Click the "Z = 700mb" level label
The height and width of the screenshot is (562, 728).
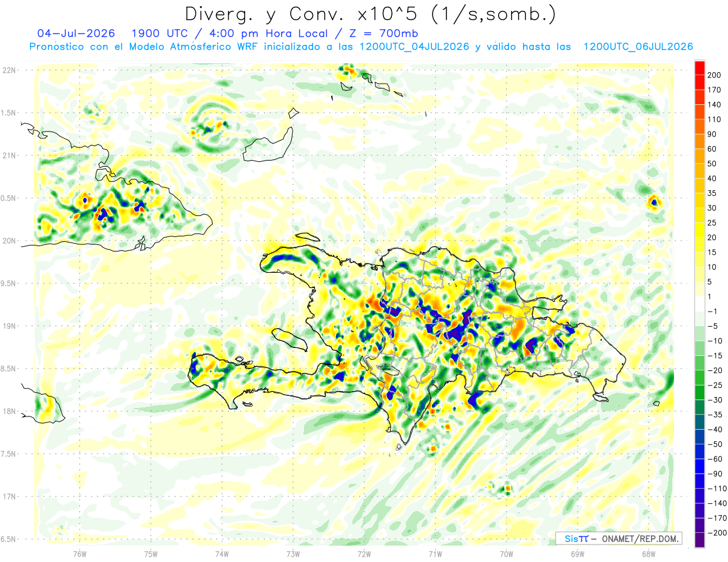point(383,33)
